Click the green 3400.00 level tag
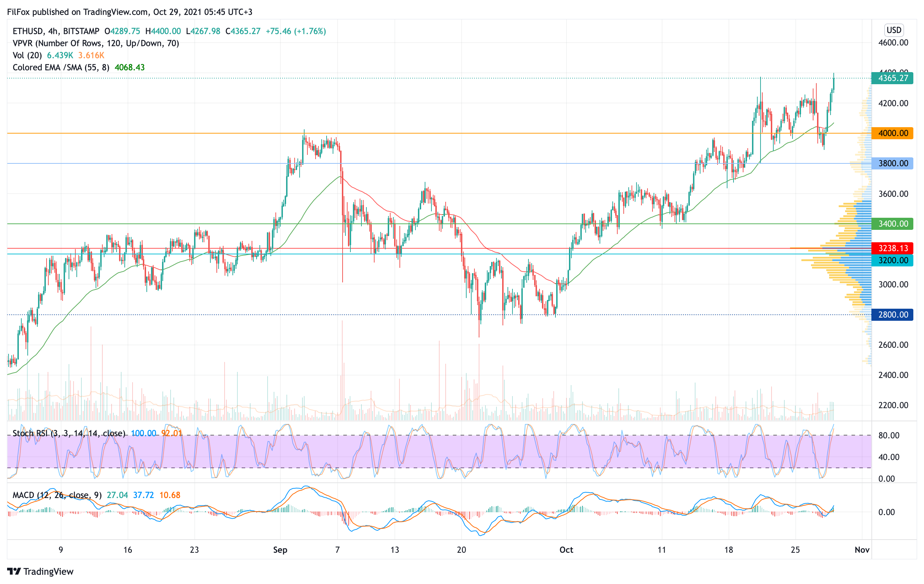 coord(892,223)
